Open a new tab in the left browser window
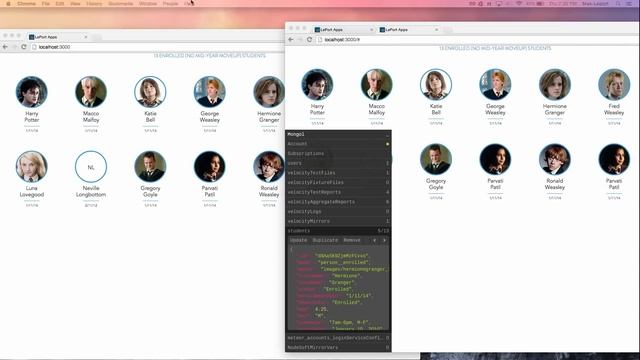The image size is (640, 360). pos(97,37)
